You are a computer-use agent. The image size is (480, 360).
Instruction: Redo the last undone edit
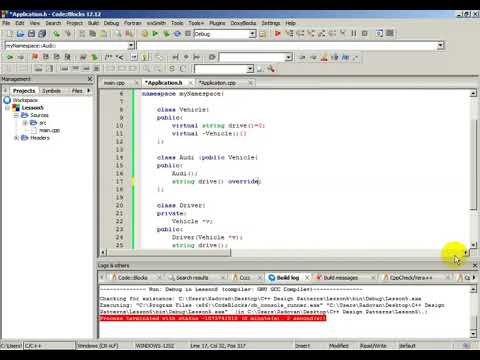coord(68,34)
